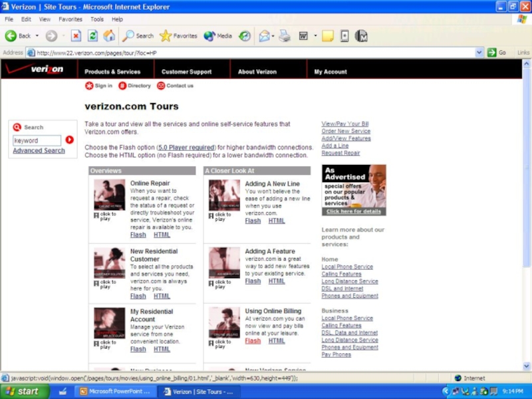Click the Sign in icon link
Image resolution: width=532 pixels, height=399 pixels.
pos(98,86)
